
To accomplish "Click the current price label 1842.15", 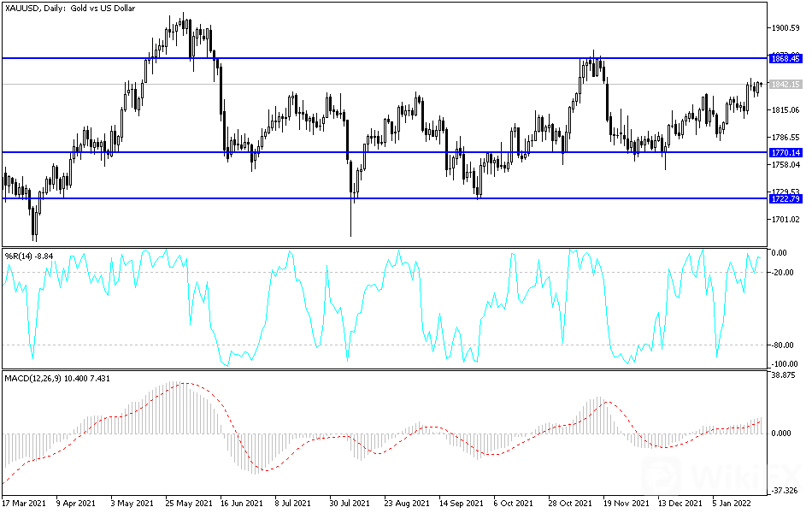I will (x=785, y=85).
